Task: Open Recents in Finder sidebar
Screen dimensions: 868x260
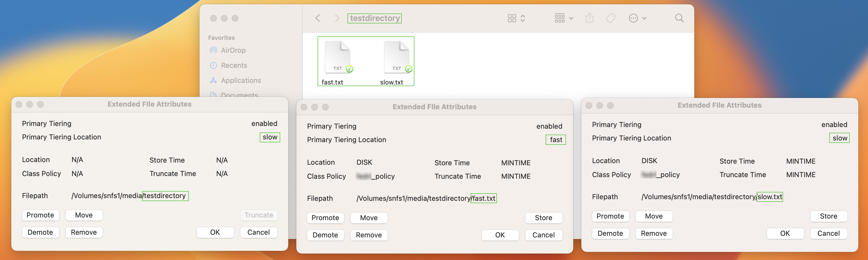Action: [x=233, y=65]
